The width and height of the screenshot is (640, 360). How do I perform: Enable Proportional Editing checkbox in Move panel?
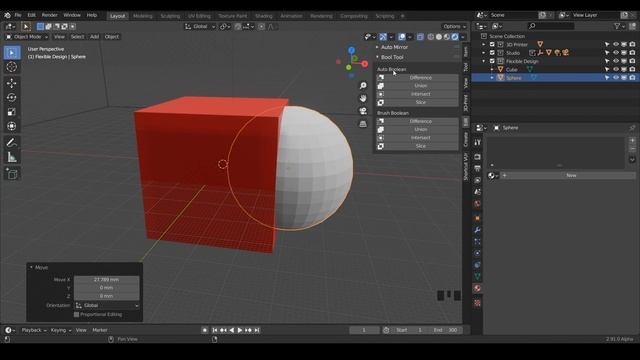[x=76, y=315]
